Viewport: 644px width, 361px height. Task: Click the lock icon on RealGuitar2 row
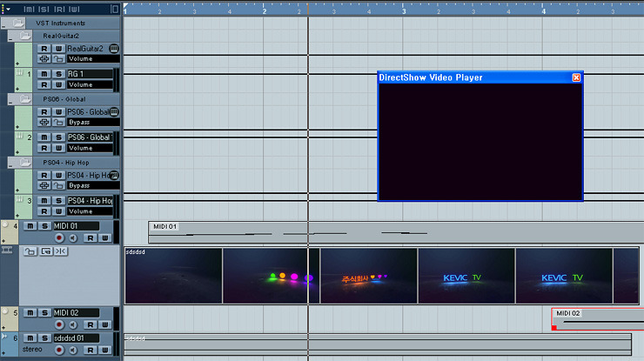click(x=58, y=59)
